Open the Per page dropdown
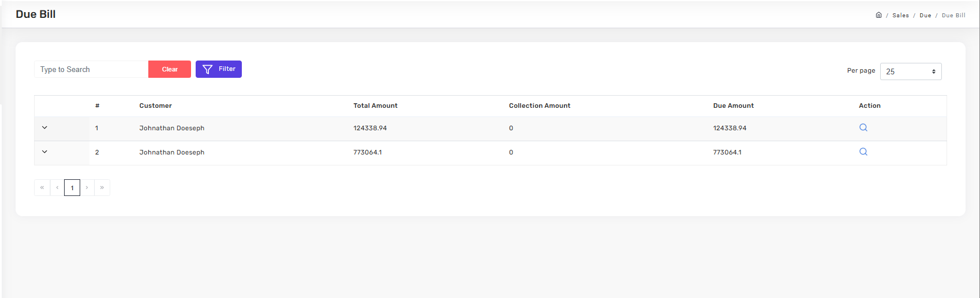The image size is (980, 298). click(x=911, y=71)
